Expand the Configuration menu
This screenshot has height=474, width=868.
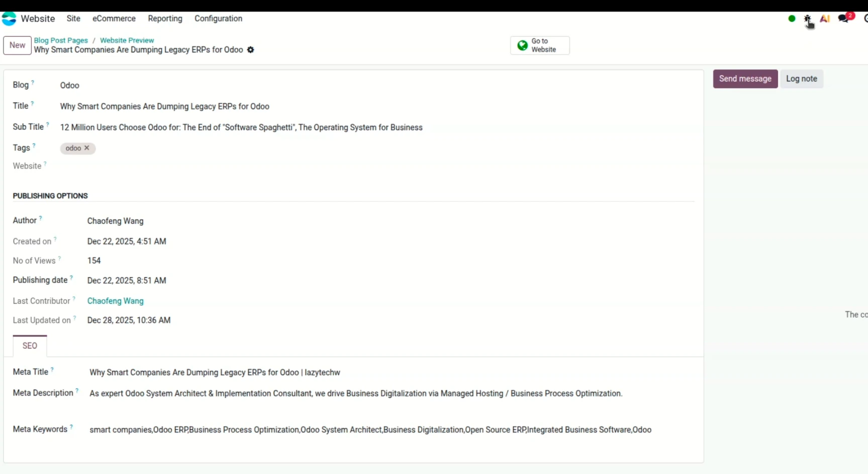click(x=218, y=19)
